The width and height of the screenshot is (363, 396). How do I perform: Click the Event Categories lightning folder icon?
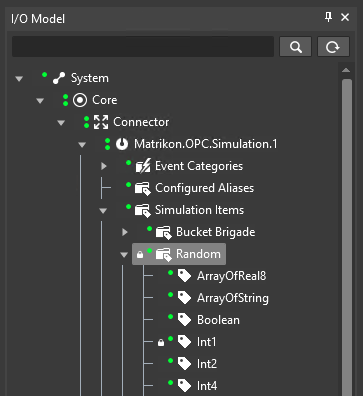[x=143, y=166]
